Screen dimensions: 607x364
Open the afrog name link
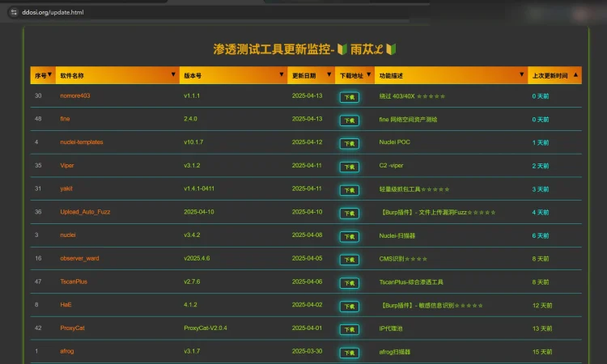pos(67,351)
